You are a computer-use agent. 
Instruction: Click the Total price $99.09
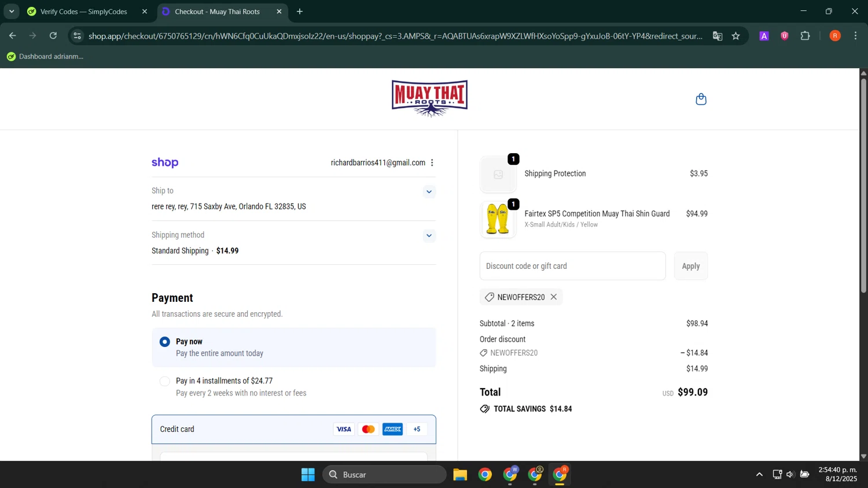coord(693,392)
